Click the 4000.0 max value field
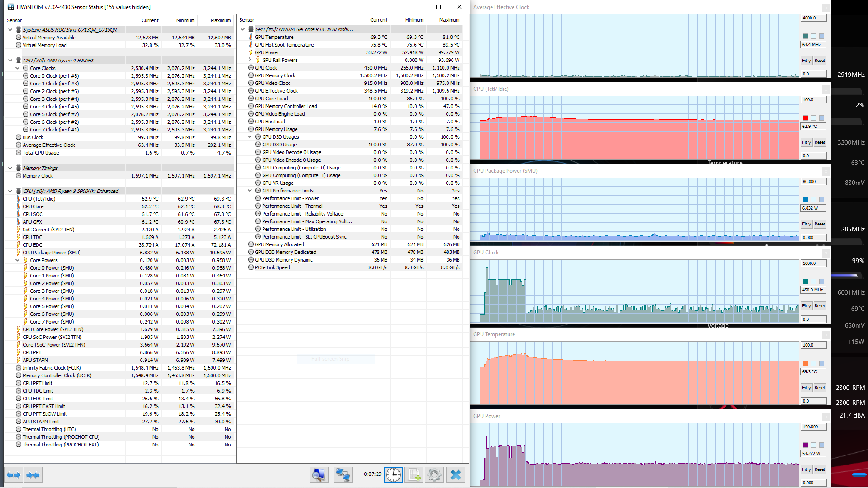 [813, 18]
